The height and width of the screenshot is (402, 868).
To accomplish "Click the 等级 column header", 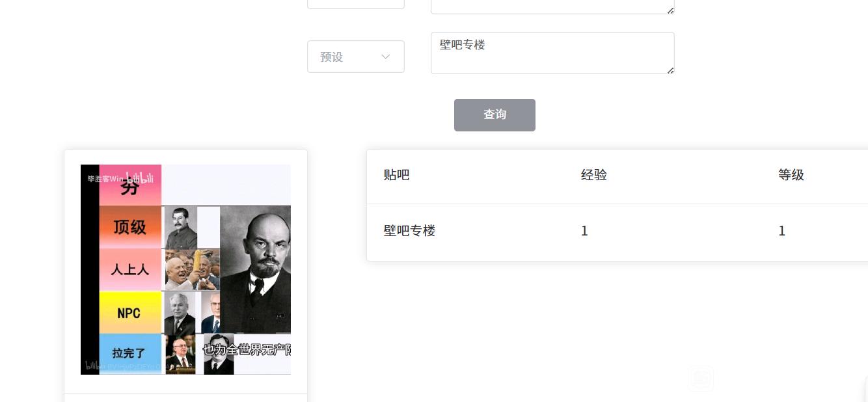I will [x=791, y=175].
